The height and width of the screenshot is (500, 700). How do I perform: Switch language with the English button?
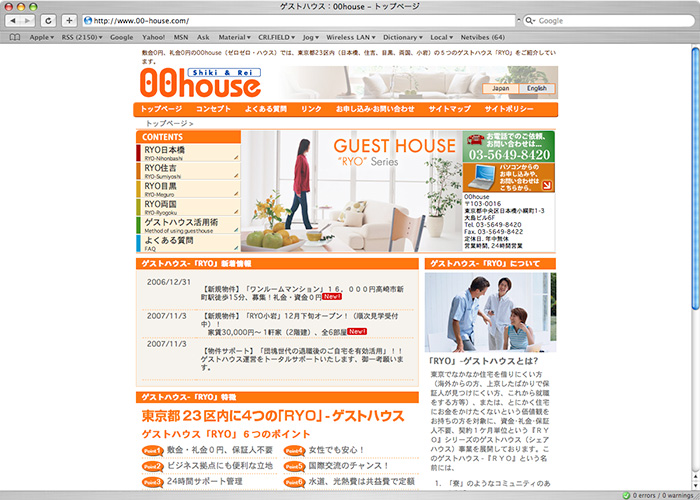[x=537, y=88]
